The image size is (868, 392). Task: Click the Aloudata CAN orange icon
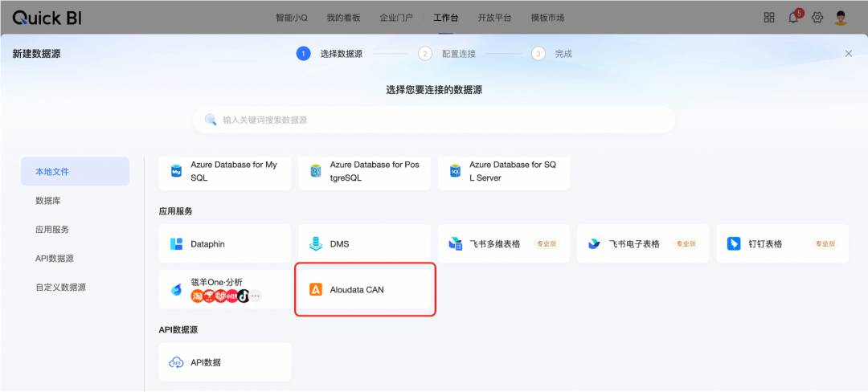tap(316, 289)
